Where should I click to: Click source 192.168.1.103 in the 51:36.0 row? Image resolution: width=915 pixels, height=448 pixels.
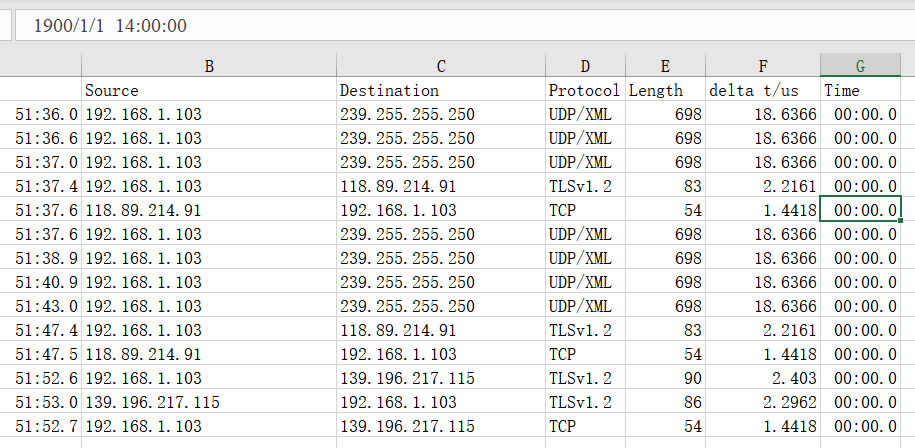[x=209, y=114]
